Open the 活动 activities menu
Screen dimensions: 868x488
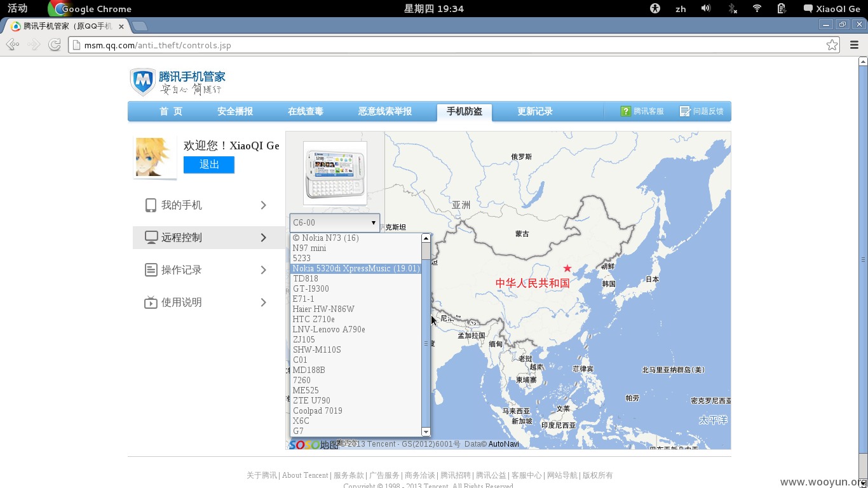click(x=18, y=8)
